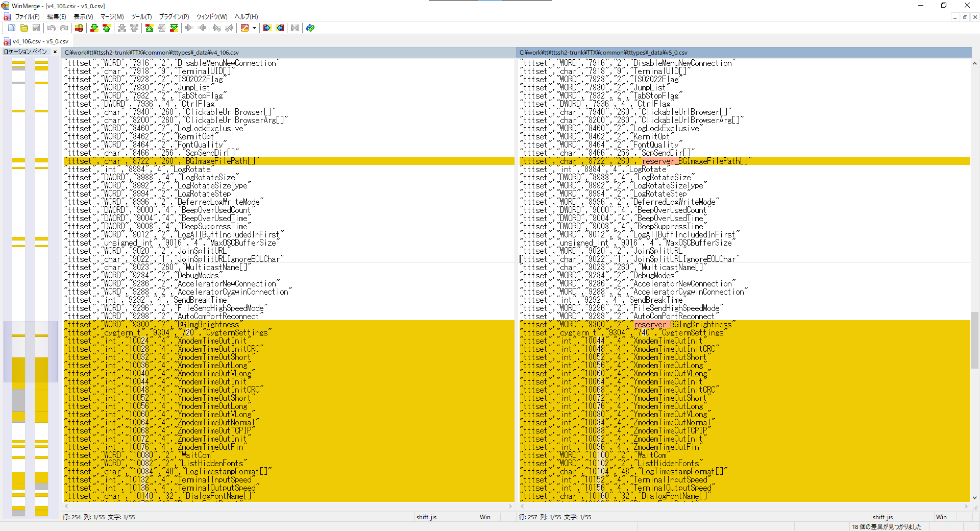Click the select line difference icon
Image resolution: width=980 pixels, height=531 pixels.
79,28
